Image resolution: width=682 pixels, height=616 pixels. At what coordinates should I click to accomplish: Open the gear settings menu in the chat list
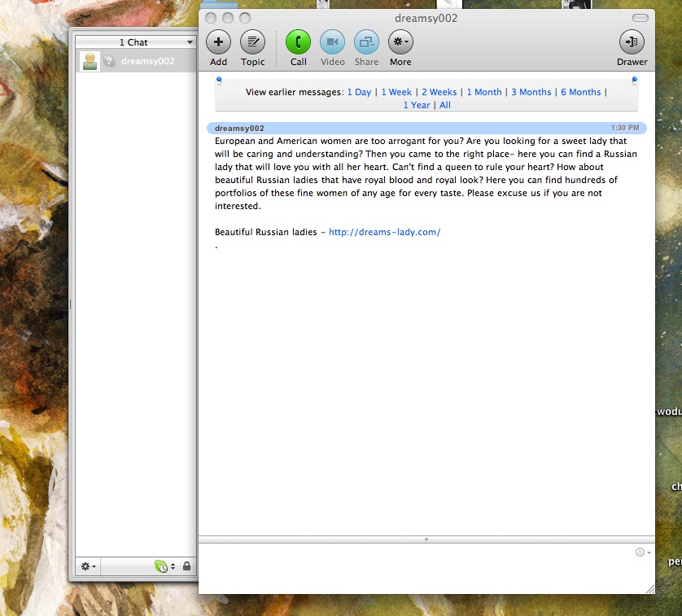(x=88, y=566)
